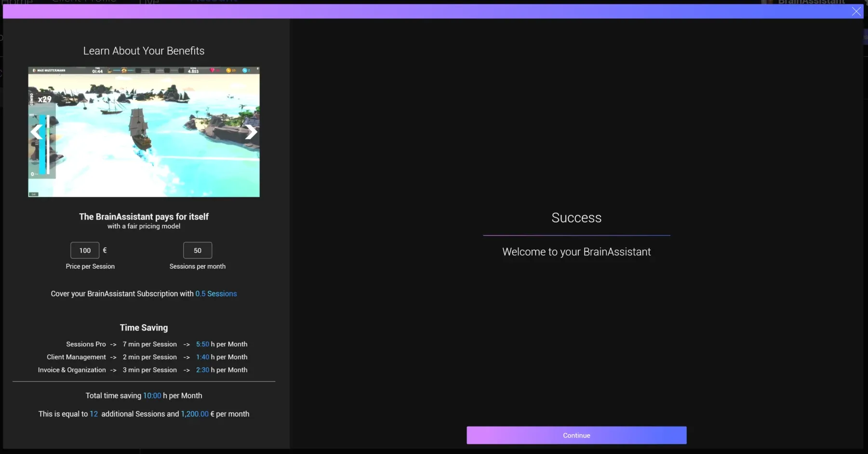This screenshot has width=868, height=454.
Task: Click the pirate ship game preview image
Action: pyautogui.click(x=144, y=132)
